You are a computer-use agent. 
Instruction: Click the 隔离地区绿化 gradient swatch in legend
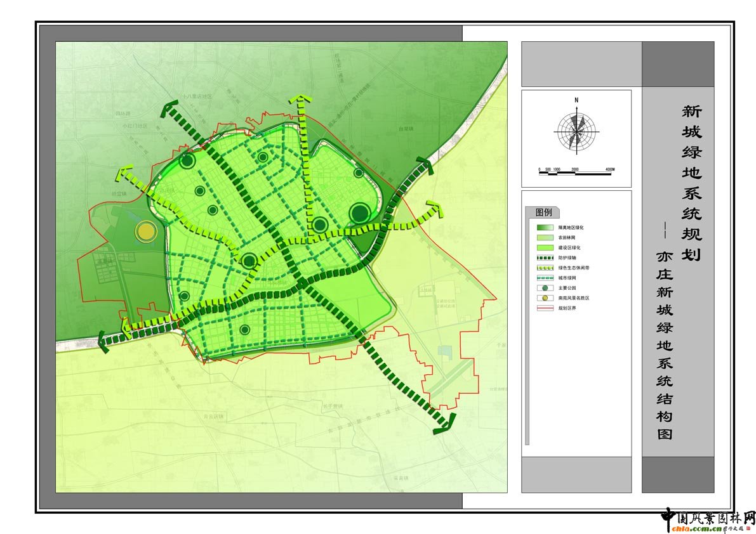(x=545, y=227)
